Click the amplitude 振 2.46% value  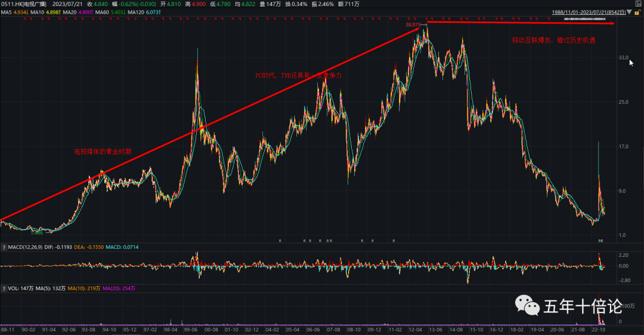point(323,4)
